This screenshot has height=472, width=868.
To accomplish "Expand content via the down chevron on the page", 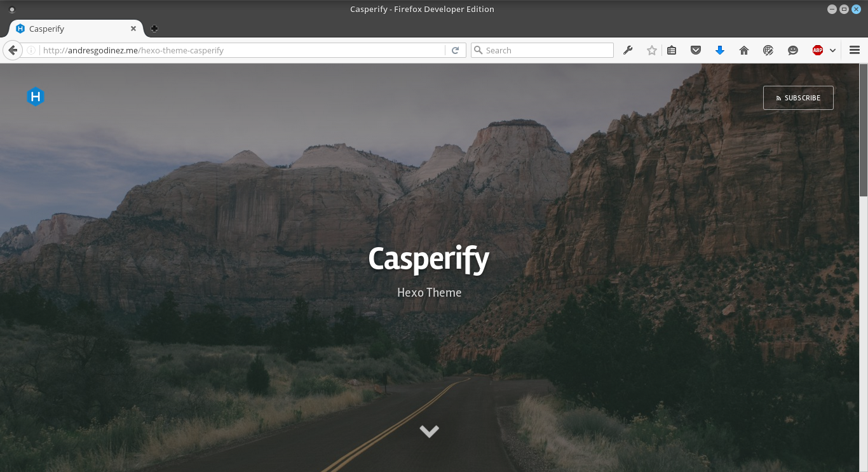I will tap(429, 431).
